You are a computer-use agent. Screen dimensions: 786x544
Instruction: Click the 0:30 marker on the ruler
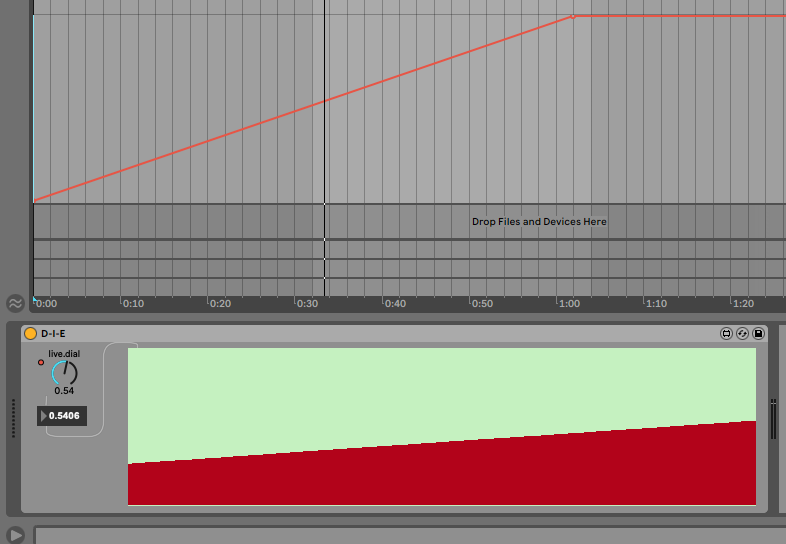click(307, 303)
